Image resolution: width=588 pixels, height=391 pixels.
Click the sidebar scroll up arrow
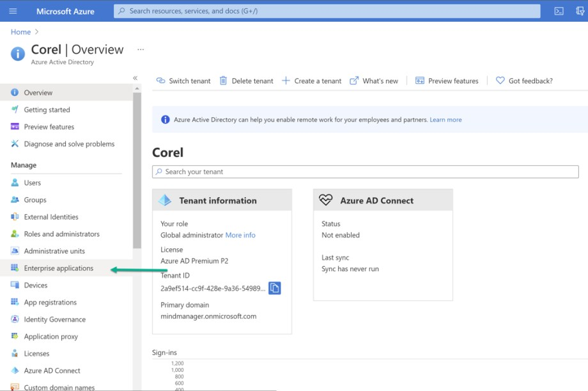pyautogui.click(x=137, y=89)
